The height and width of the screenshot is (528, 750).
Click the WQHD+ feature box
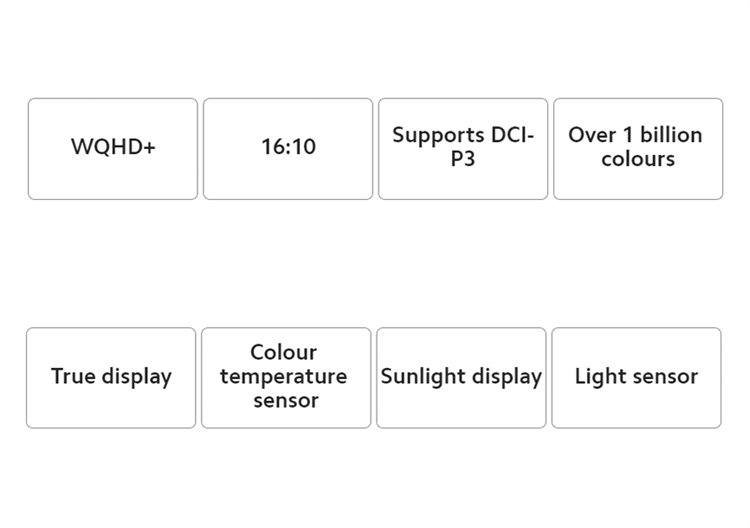coord(113,149)
